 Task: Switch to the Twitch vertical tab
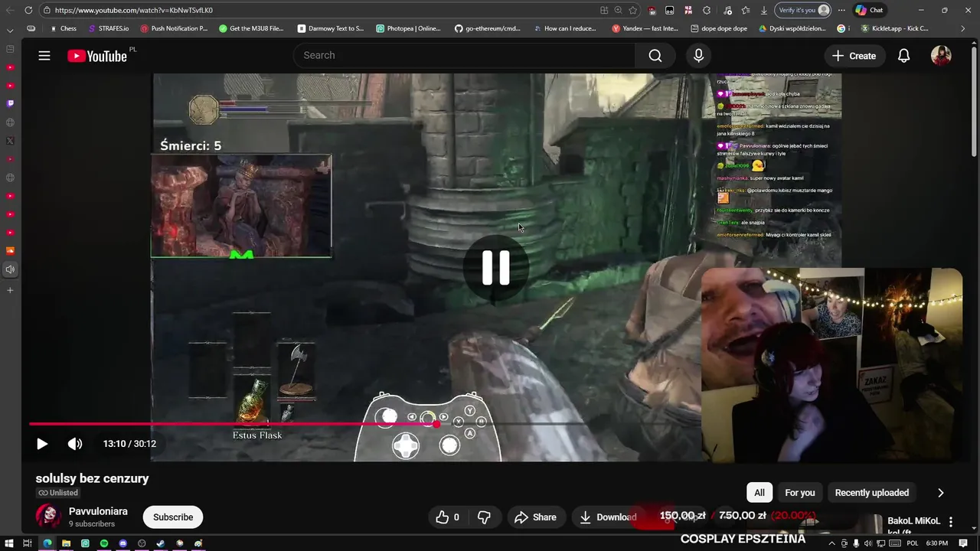tap(10, 103)
